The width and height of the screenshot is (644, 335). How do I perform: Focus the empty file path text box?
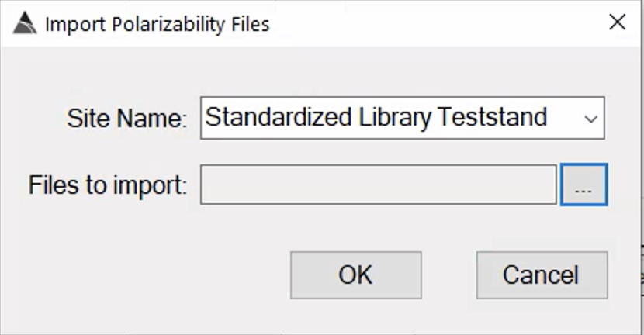pos(379,185)
